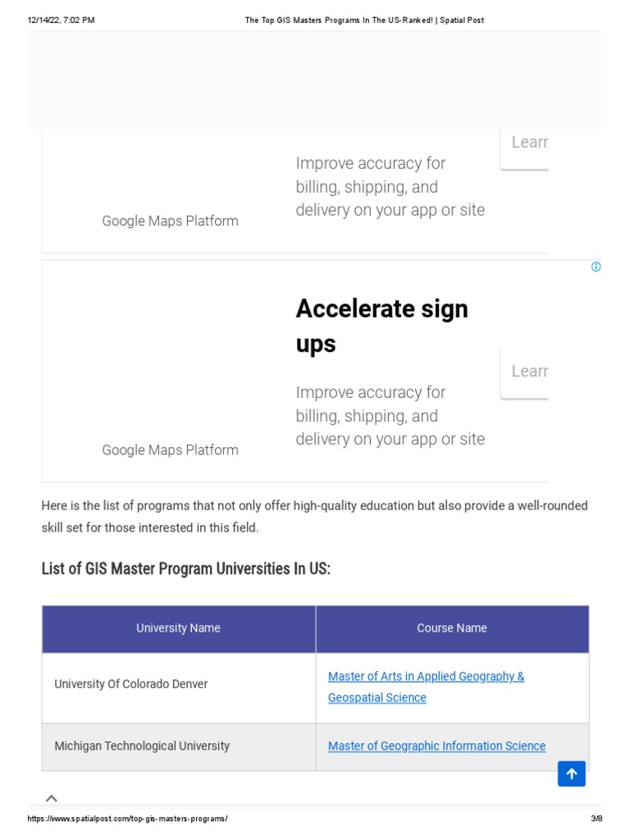630x840 pixels.
Task: Click Google Maps Platform label in upper ad
Action: (x=170, y=221)
